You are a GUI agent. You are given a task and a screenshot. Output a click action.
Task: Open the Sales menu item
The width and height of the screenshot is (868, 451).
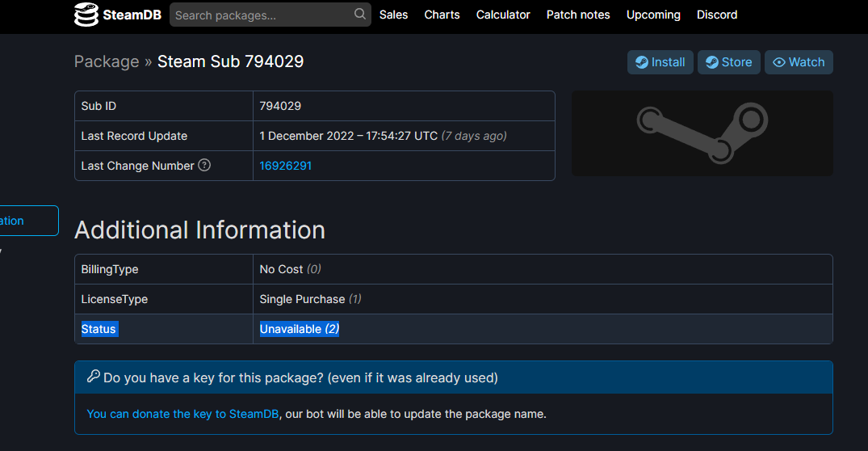click(x=393, y=15)
